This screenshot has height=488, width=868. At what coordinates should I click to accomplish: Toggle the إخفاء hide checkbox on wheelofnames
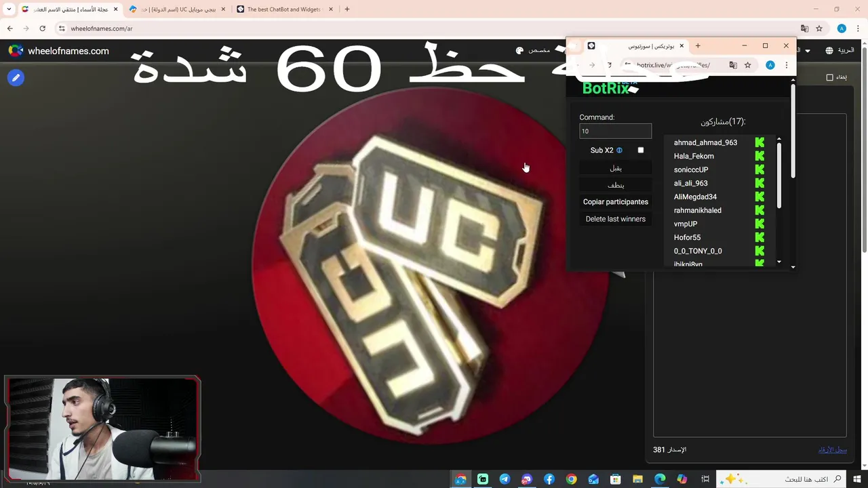pyautogui.click(x=829, y=77)
